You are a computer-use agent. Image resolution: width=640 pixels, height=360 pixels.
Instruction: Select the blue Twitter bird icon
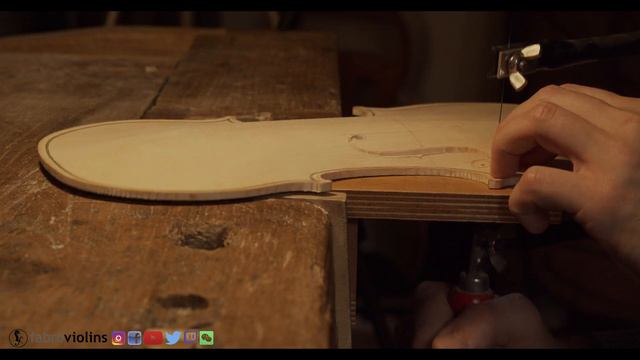coord(173,338)
